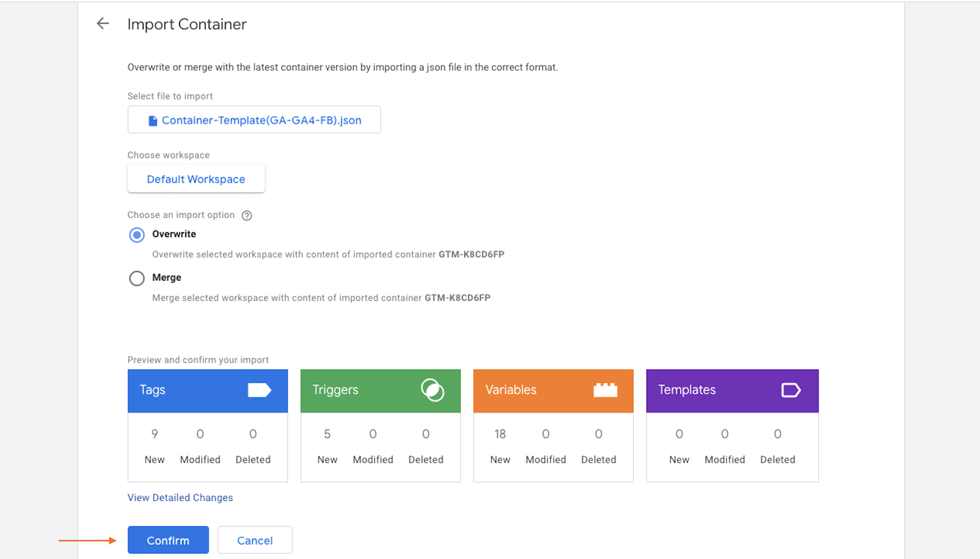The image size is (980, 559).
Task: Open View Detailed Changes link
Action: click(180, 498)
